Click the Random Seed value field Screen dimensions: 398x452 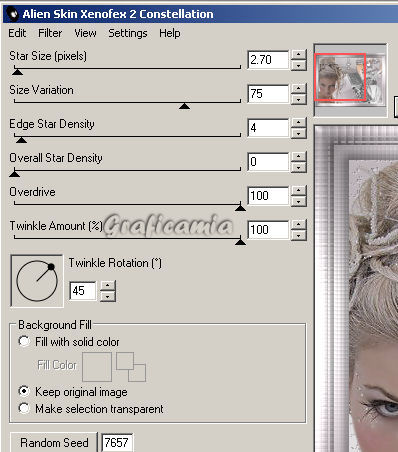[117, 443]
